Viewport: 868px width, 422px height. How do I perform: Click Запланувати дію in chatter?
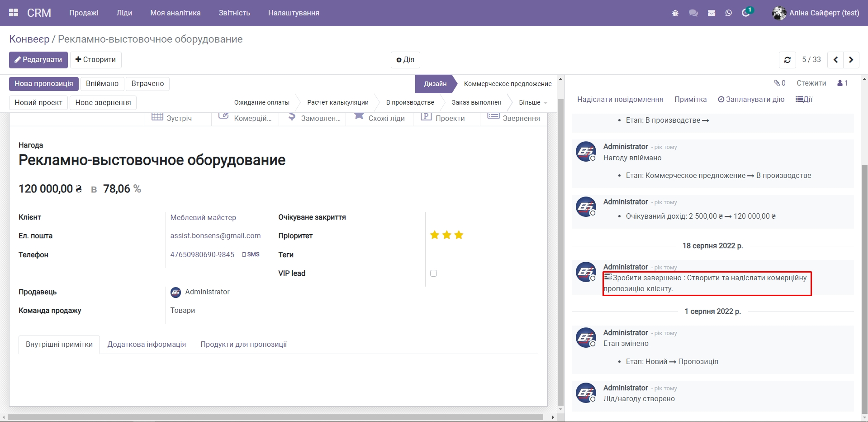coord(751,100)
